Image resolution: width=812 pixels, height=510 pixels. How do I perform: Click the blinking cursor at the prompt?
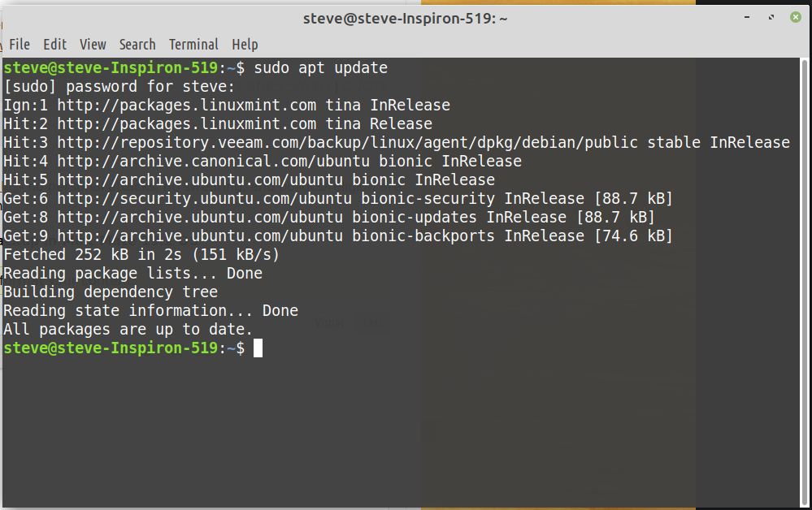click(x=258, y=348)
